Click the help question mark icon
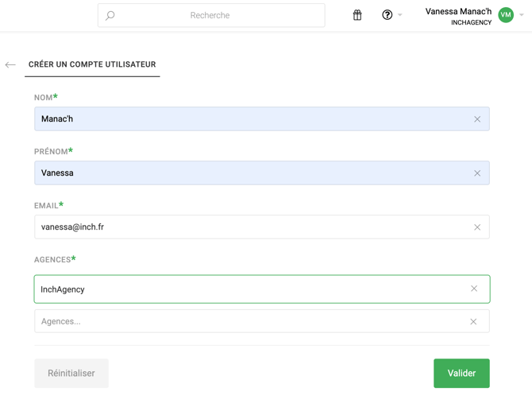 point(387,15)
